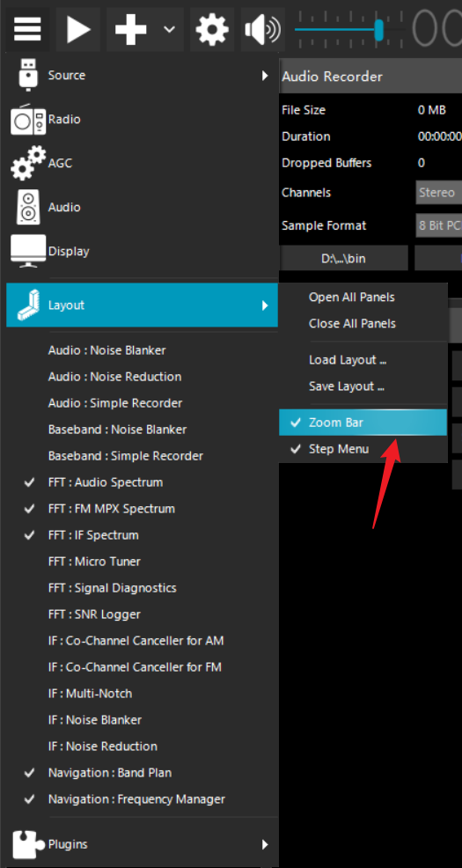Open the Radio panel icon
This screenshot has height=868, width=462.
(27, 119)
